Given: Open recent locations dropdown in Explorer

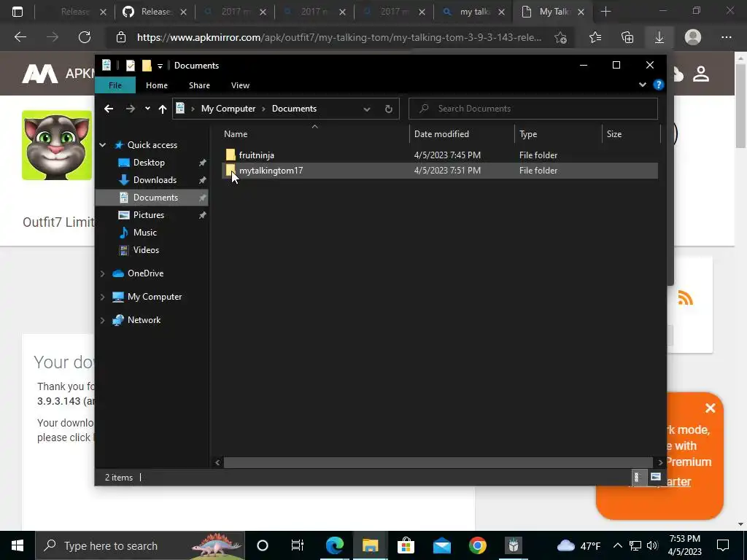Looking at the screenshot, I should tap(147, 109).
